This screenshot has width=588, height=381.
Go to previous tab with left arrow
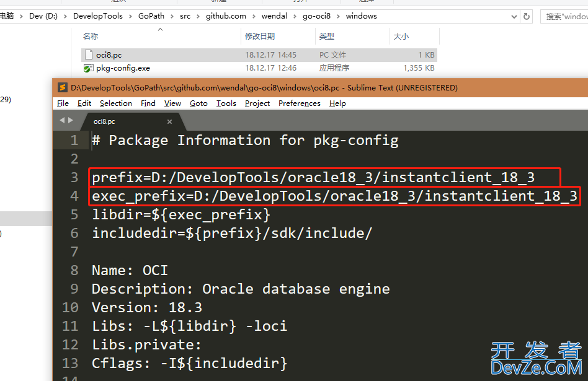[x=62, y=120]
